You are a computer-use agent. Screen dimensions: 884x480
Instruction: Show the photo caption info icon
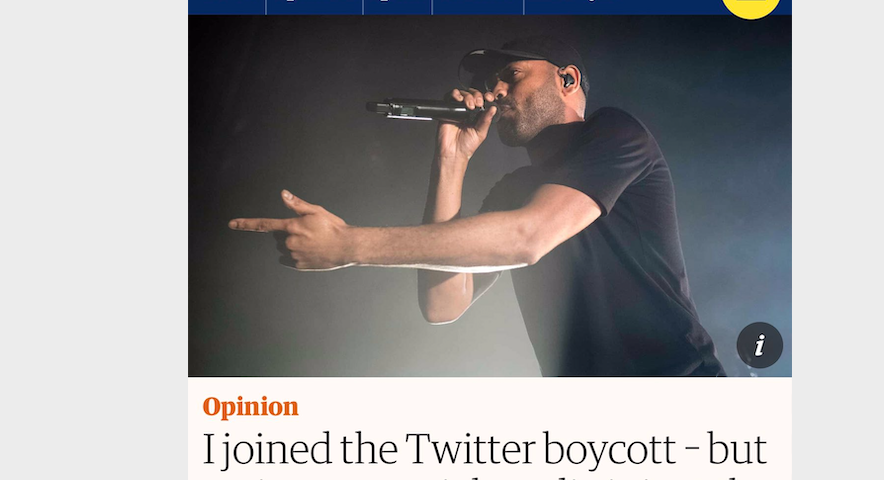[759, 346]
